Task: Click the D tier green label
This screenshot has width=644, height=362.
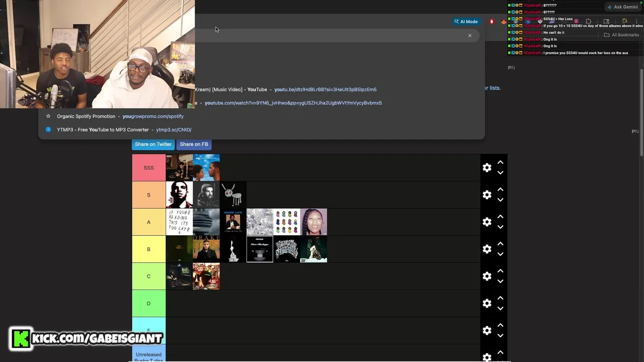Action: [x=148, y=304]
